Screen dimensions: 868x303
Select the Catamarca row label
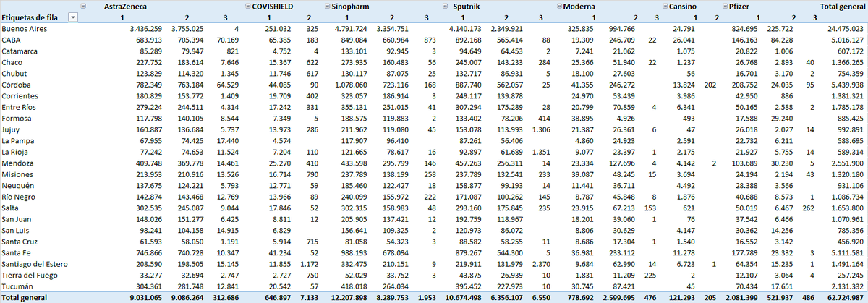click(x=20, y=52)
